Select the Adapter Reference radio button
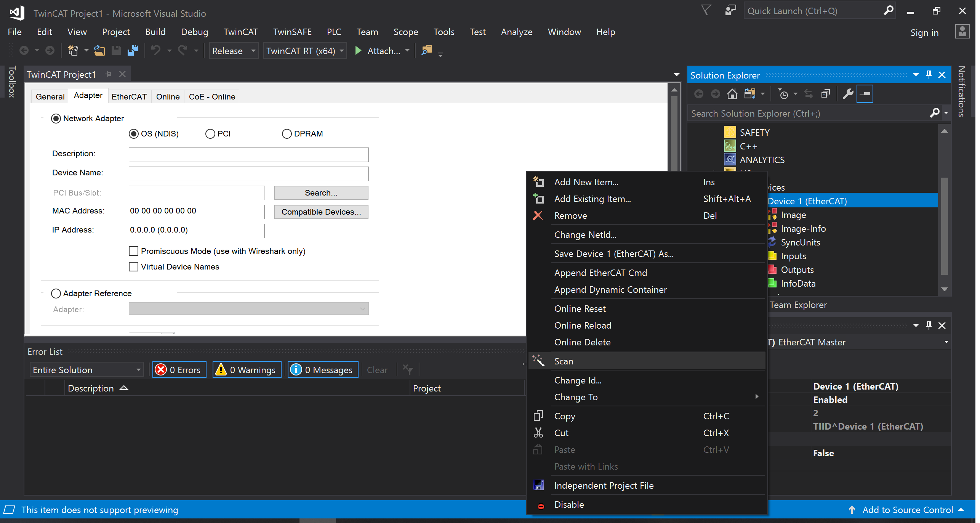The image size is (980, 523). pos(56,294)
